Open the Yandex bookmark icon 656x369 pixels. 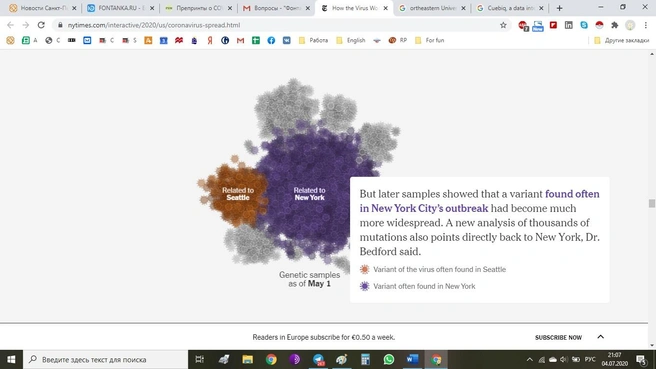[210, 41]
